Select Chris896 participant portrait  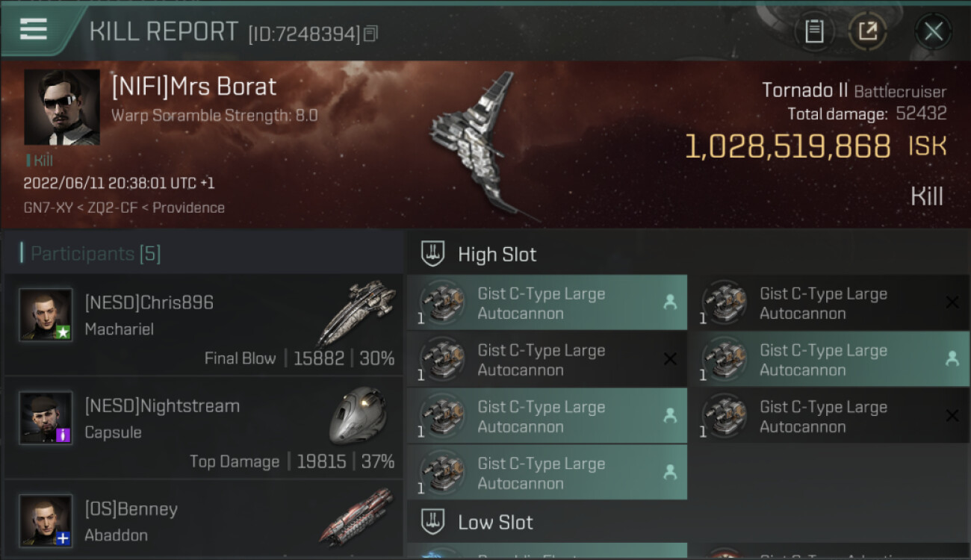click(46, 315)
